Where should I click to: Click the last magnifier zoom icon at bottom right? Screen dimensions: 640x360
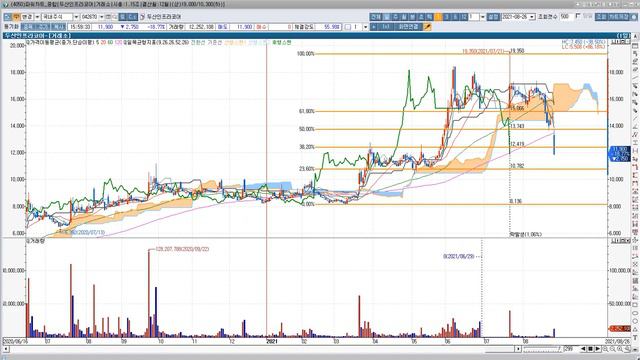tap(627, 349)
